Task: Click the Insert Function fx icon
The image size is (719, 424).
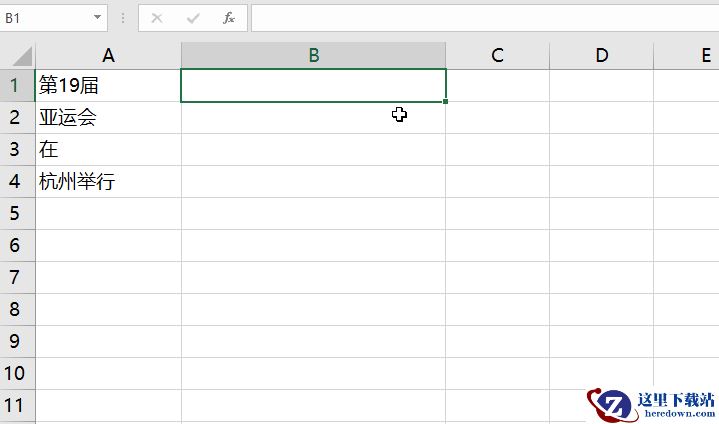Action: [x=229, y=18]
